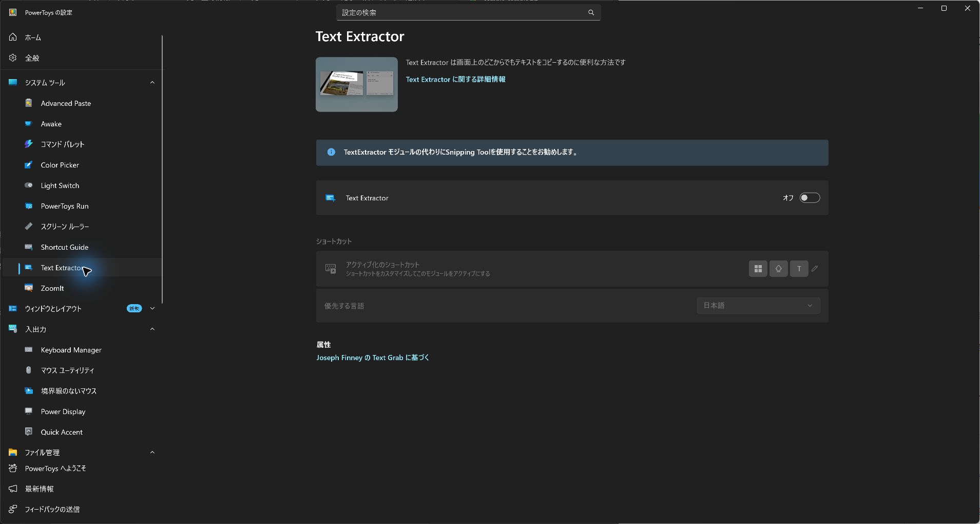
Task: Click the search magnifier icon
Action: pos(591,12)
